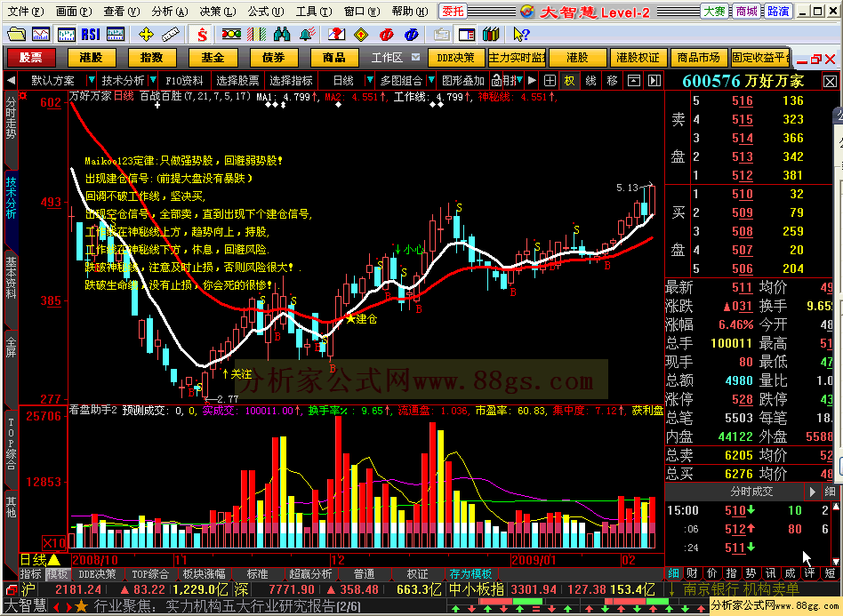Open the 默认方案 dropdown arrow
The image size is (843, 616).
point(92,81)
